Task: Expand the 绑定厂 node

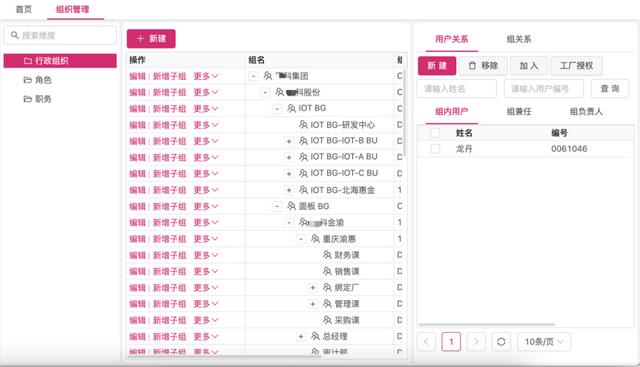Action: pyautogui.click(x=313, y=288)
